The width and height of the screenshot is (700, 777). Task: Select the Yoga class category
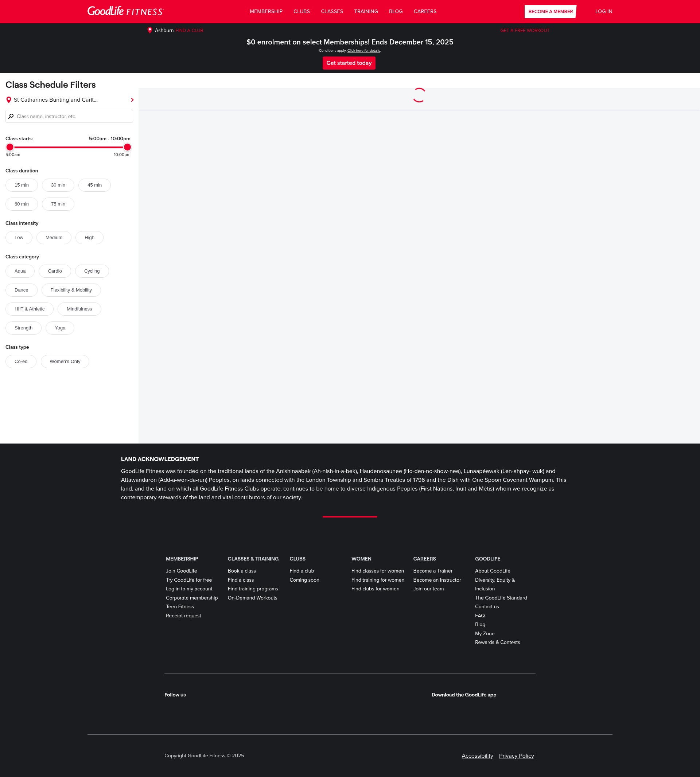click(x=60, y=328)
